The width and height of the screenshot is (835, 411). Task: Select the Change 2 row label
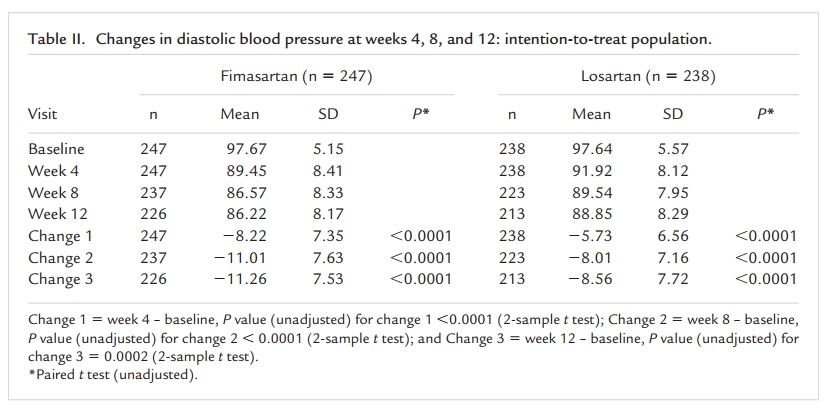point(60,258)
